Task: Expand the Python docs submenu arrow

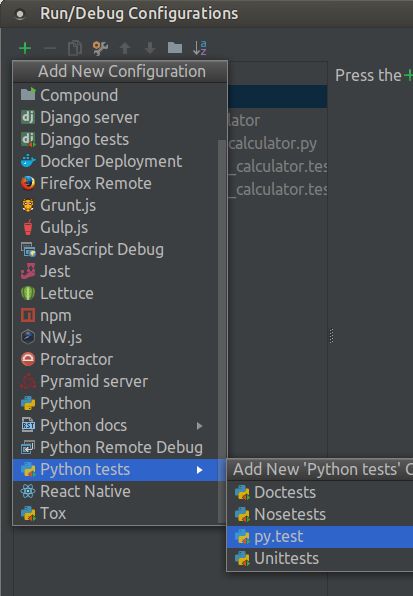Action: 199,426
